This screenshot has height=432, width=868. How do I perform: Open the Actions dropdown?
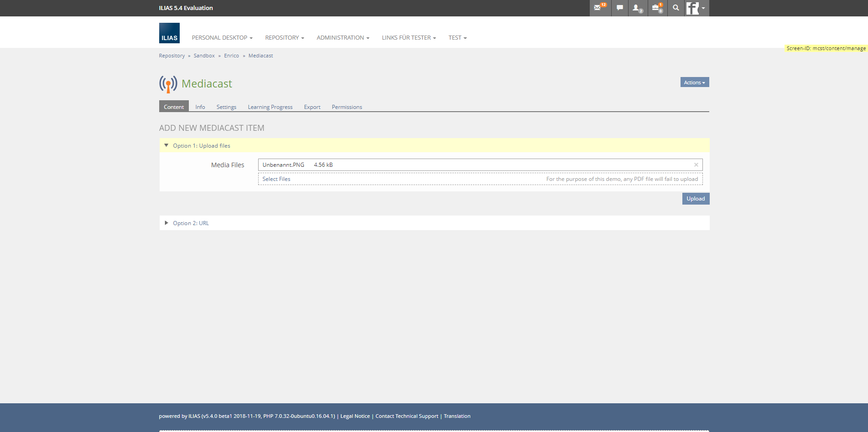694,82
